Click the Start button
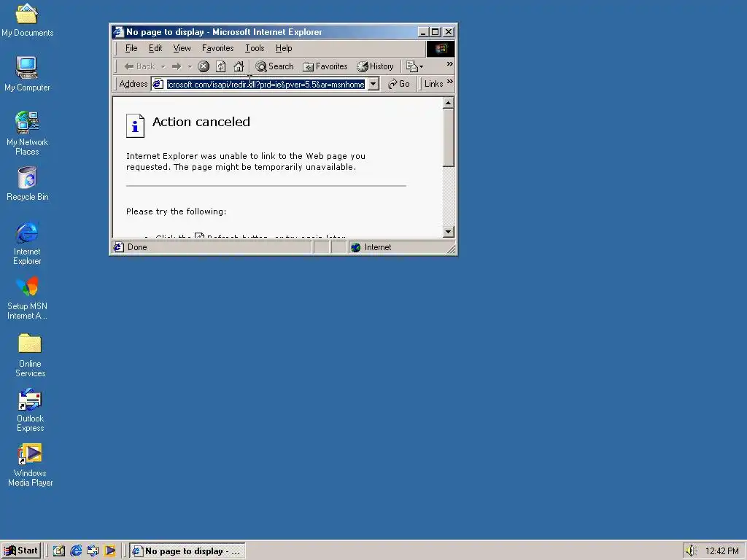This screenshot has height=560, width=747. (x=20, y=551)
